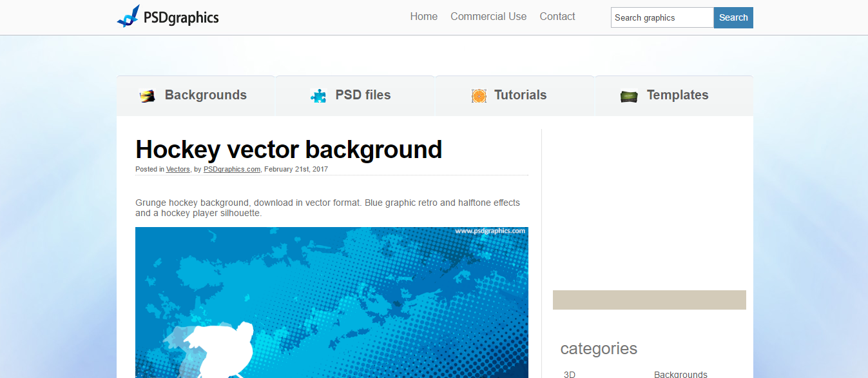The image size is (868, 378).
Task: Click the blue Search button
Action: (733, 17)
